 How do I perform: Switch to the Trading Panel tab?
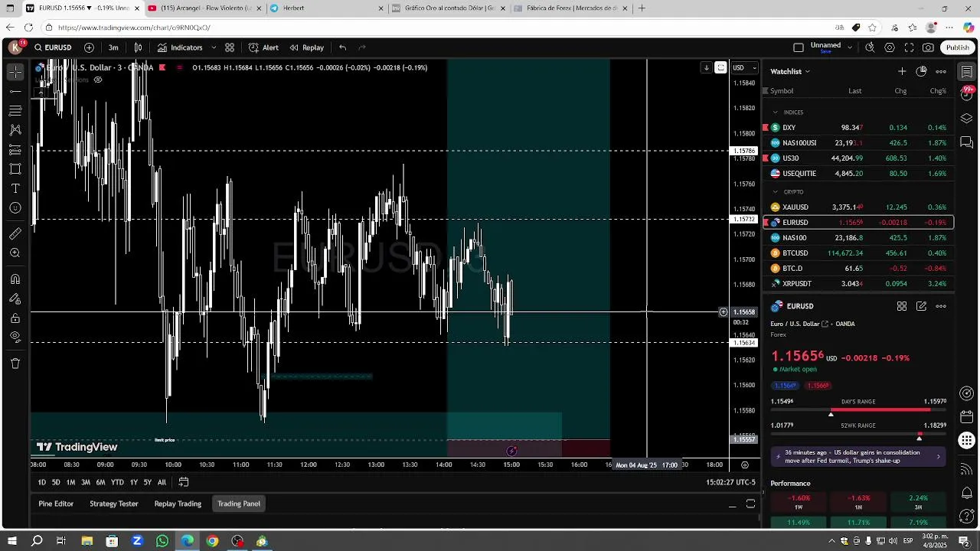click(239, 504)
